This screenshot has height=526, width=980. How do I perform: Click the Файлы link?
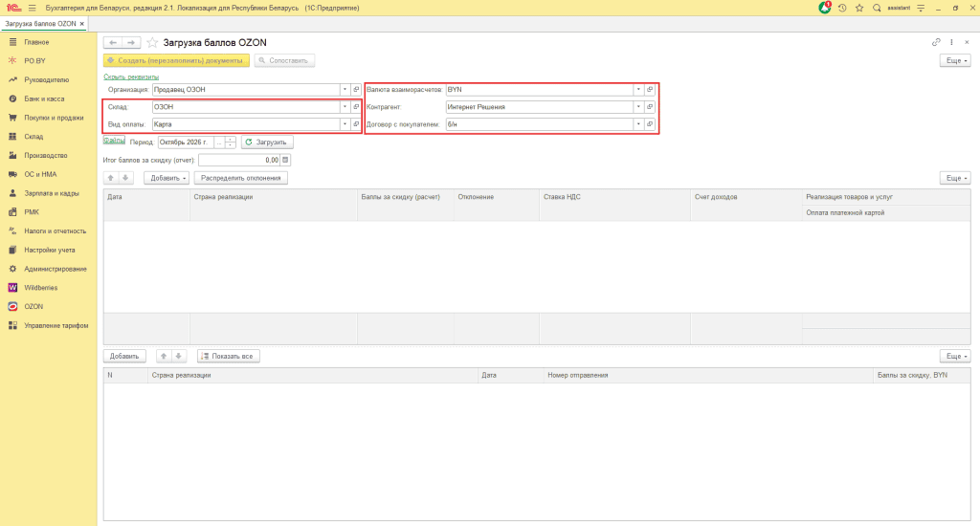(114, 141)
